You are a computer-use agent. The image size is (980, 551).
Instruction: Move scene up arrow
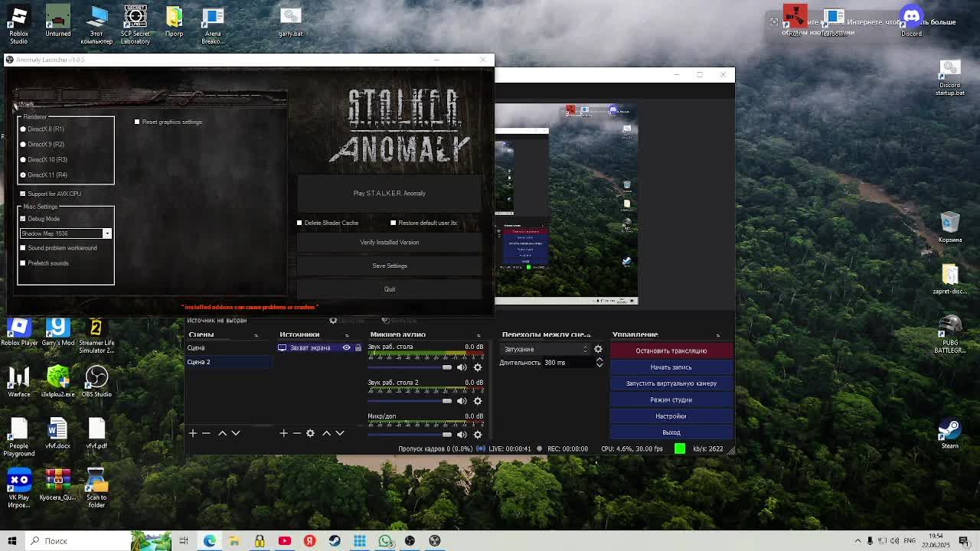pos(222,433)
